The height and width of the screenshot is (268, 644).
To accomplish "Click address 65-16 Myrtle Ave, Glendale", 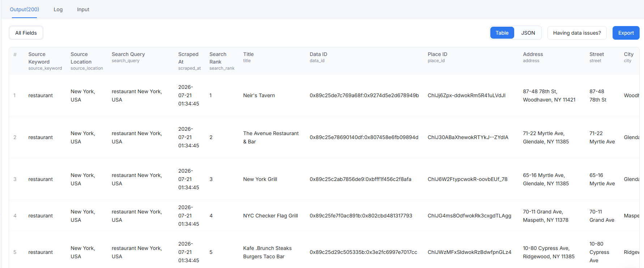I will [546, 179].
